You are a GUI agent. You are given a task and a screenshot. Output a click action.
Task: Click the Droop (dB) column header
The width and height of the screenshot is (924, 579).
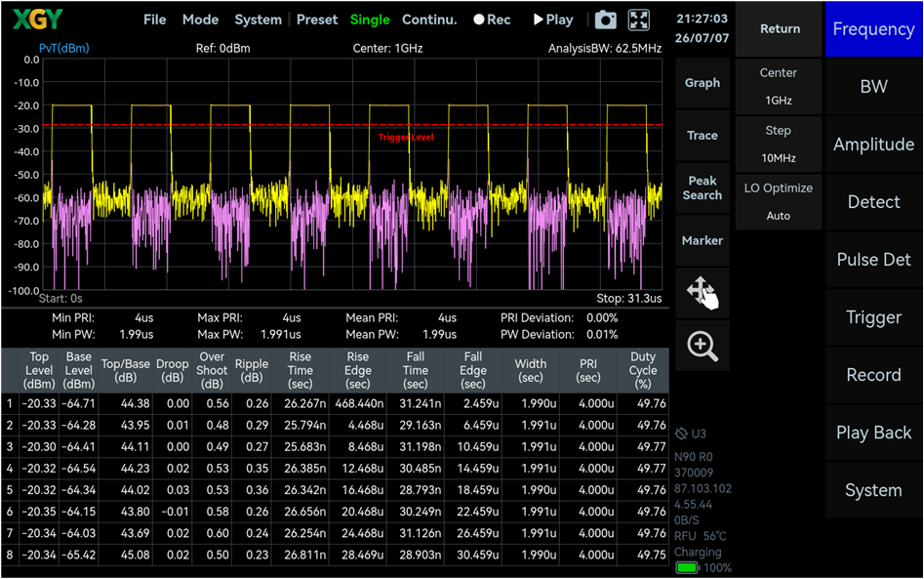172,370
